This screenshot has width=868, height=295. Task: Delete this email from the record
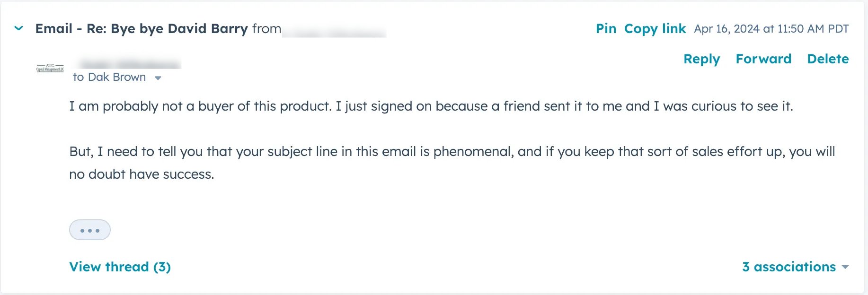[x=828, y=59]
